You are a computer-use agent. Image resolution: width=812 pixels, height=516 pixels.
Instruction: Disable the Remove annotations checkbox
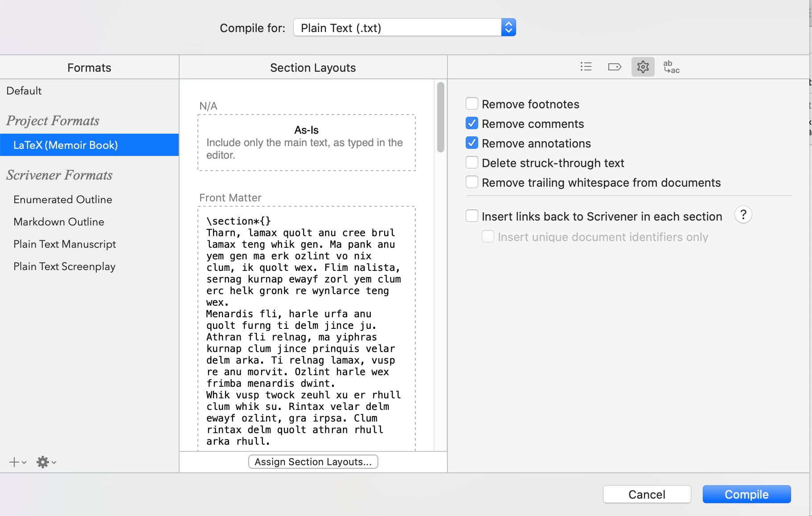[472, 143]
